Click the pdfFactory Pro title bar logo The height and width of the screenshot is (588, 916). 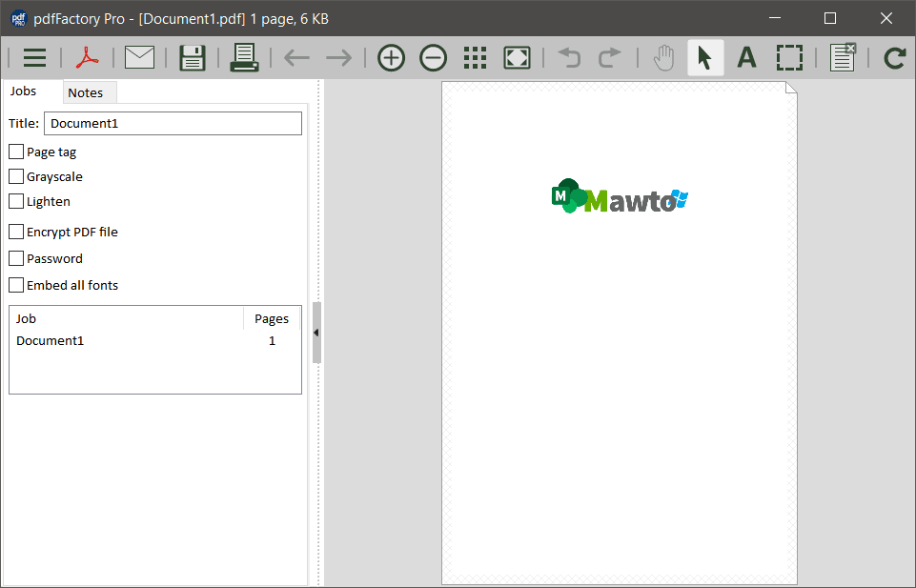[x=19, y=19]
